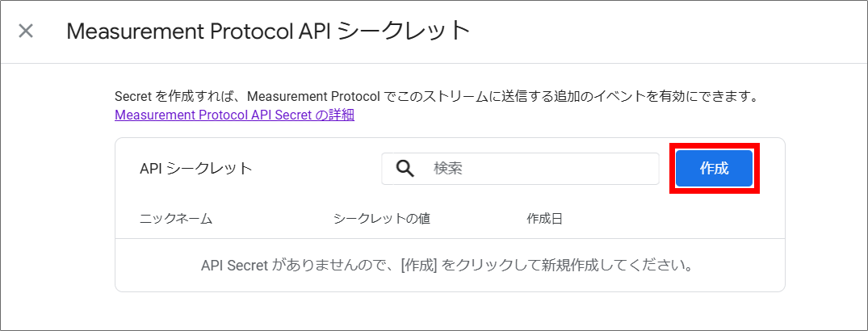868x331 pixels.
Task: Click the Secret を作成すれば description text
Action: point(436,97)
